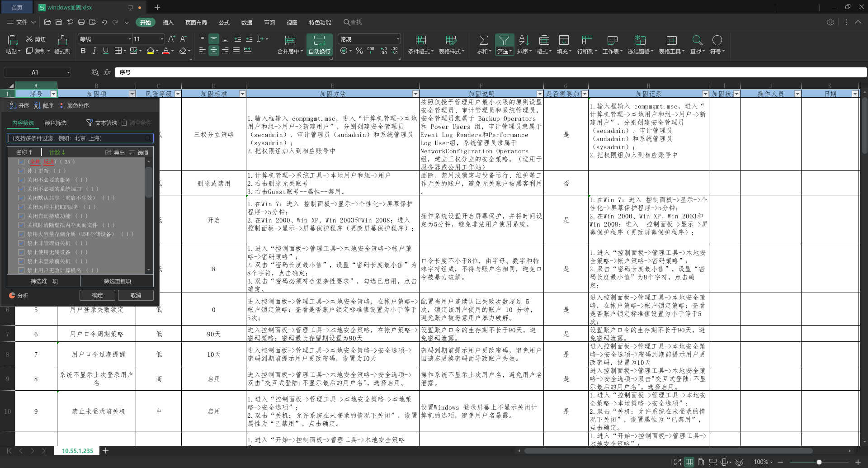Toggle the 关闭不必要的系统端口 checkbox
Viewport: 868px width, 468px height.
point(21,189)
